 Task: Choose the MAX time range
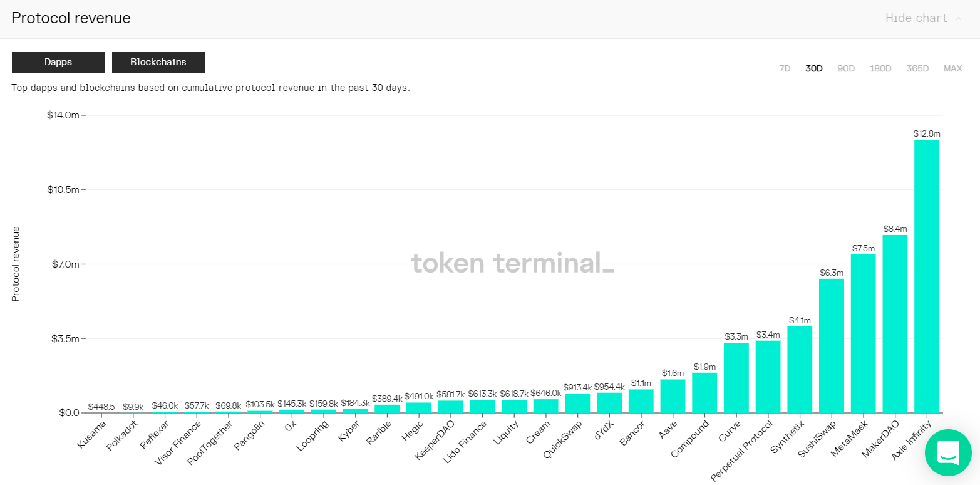point(952,68)
